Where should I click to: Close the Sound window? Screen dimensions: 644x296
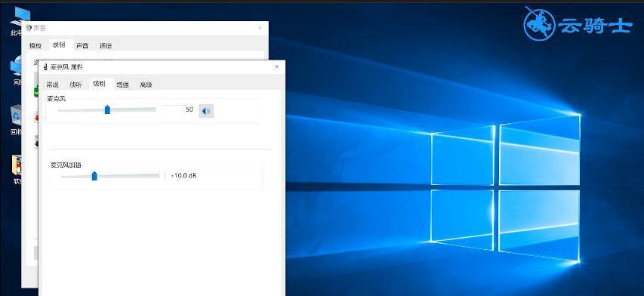point(260,28)
